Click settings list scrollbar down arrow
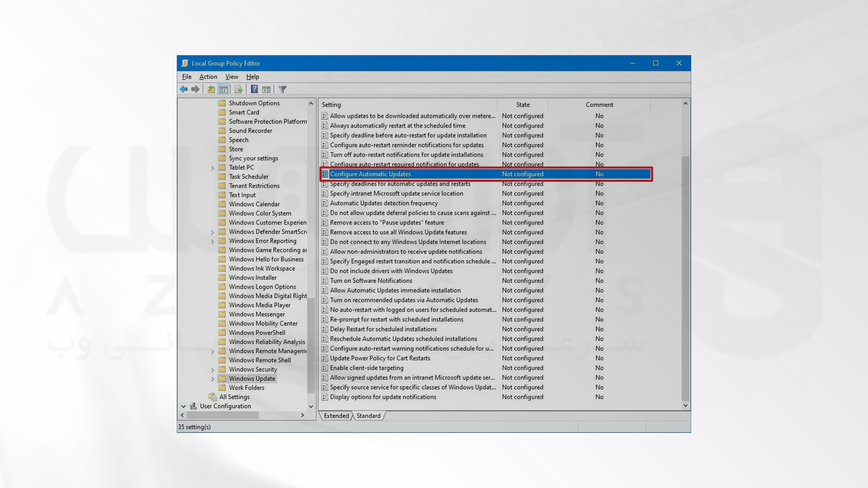The height and width of the screenshot is (488, 868). (685, 406)
